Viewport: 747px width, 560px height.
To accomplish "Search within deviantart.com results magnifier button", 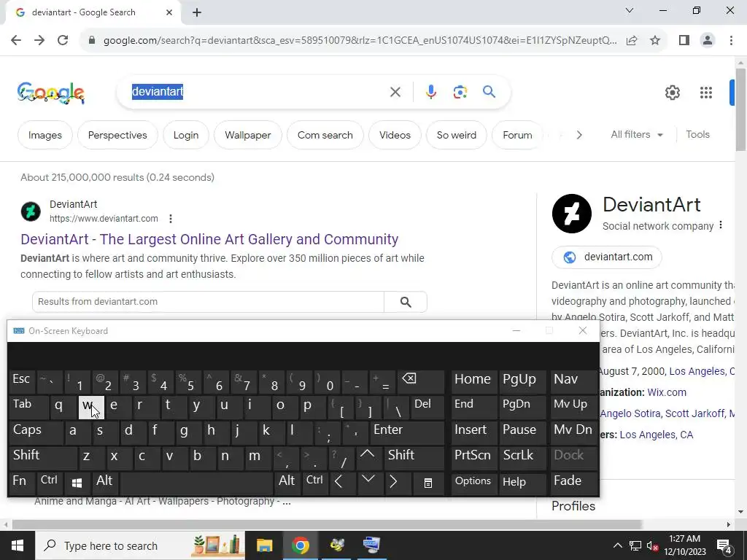I will 406,302.
